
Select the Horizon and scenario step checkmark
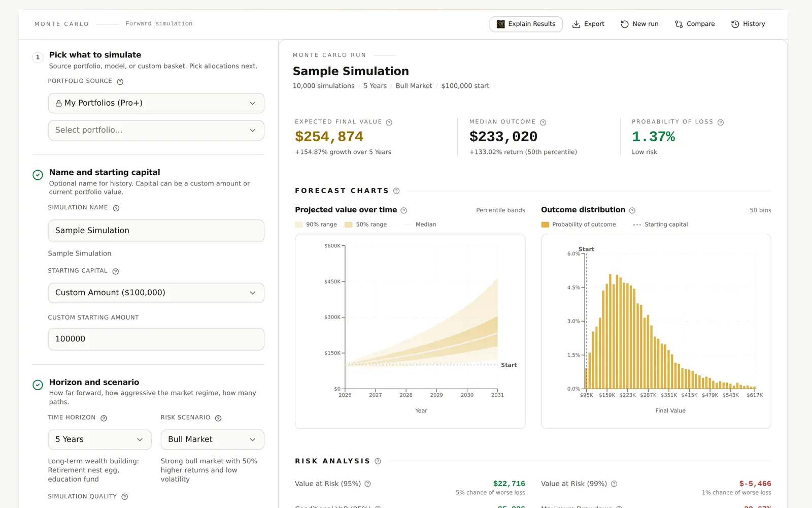[38, 385]
